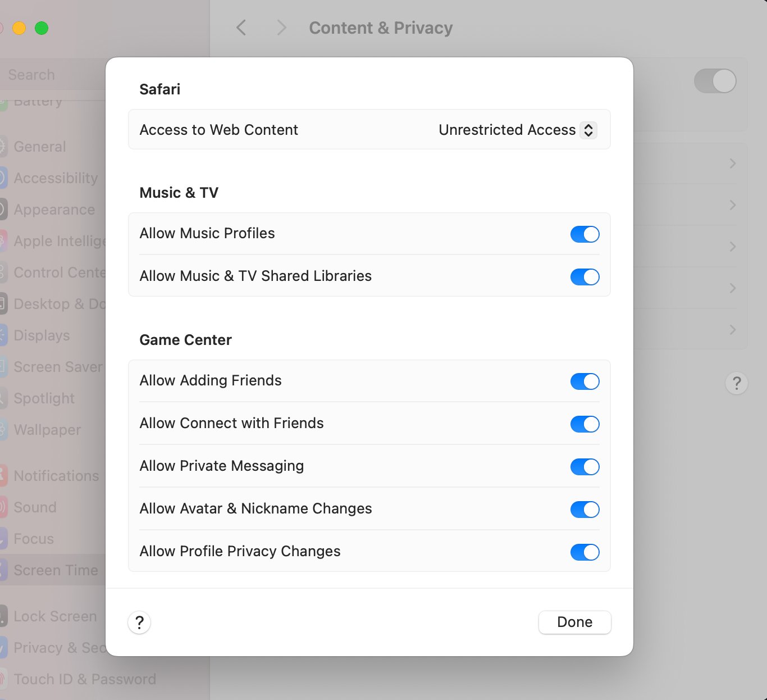Viewport: 767px width, 700px height.
Task: Go to Desktop & Dock settings
Action: tap(53, 304)
